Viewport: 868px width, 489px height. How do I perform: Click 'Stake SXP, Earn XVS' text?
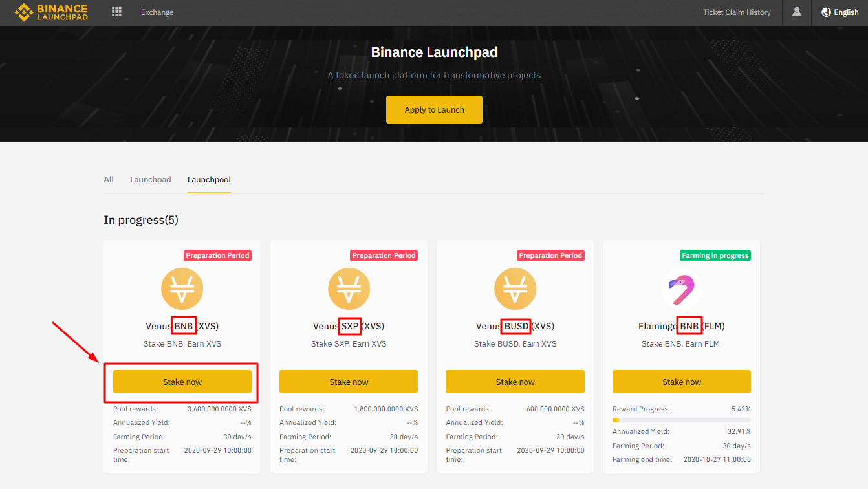click(349, 344)
